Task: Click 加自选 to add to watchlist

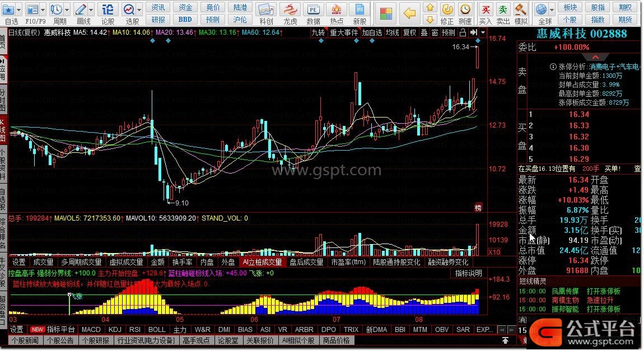Action: (372, 32)
